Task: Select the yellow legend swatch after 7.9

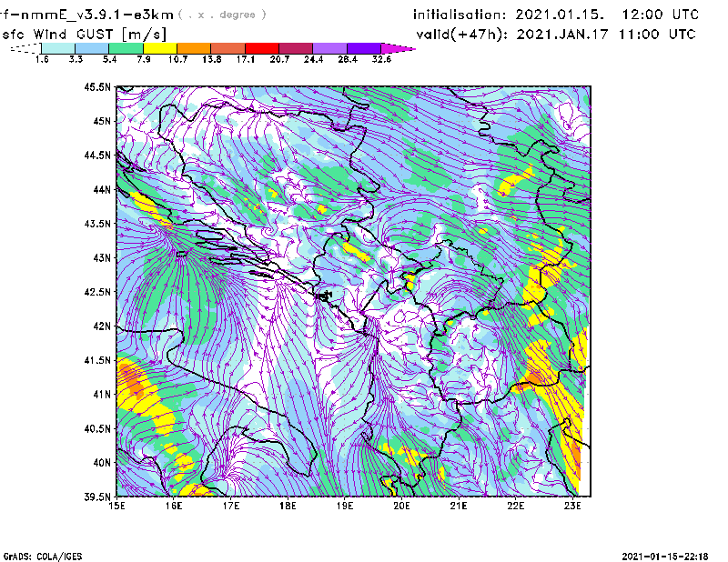Action: click(x=160, y=48)
